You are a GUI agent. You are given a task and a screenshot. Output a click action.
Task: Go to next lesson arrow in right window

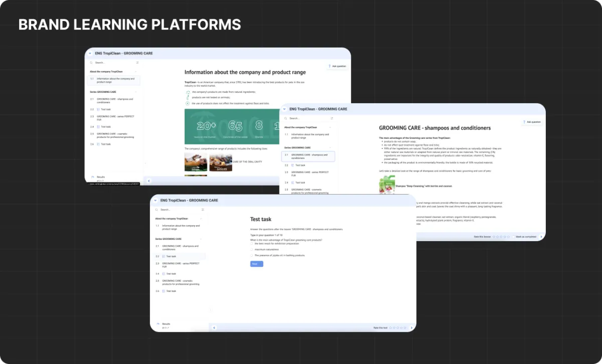tap(541, 237)
